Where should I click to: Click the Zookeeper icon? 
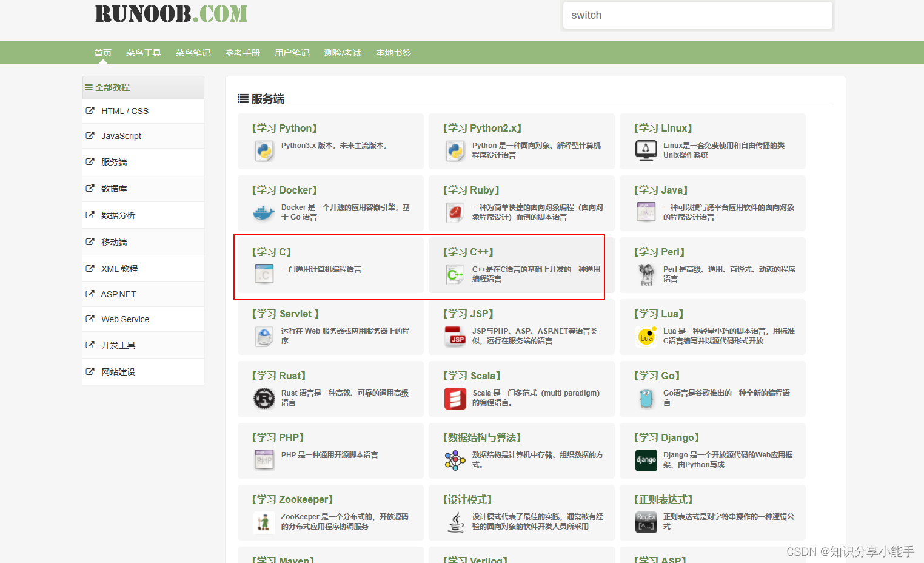click(x=264, y=522)
